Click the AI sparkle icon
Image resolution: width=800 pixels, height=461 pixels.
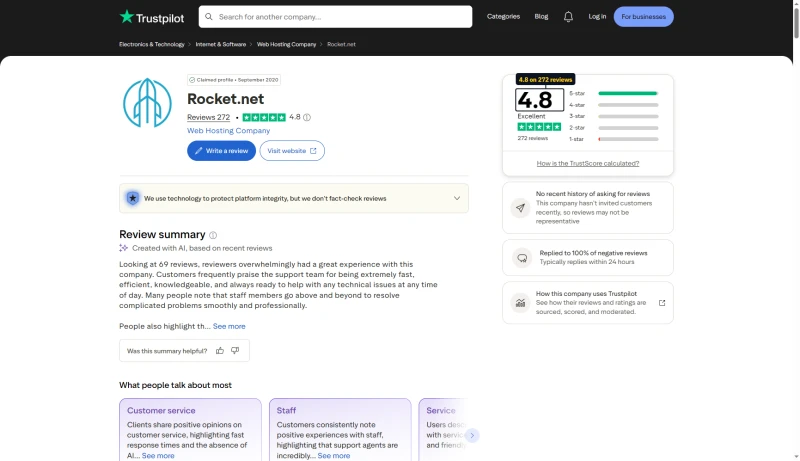[x=123, y=248]
